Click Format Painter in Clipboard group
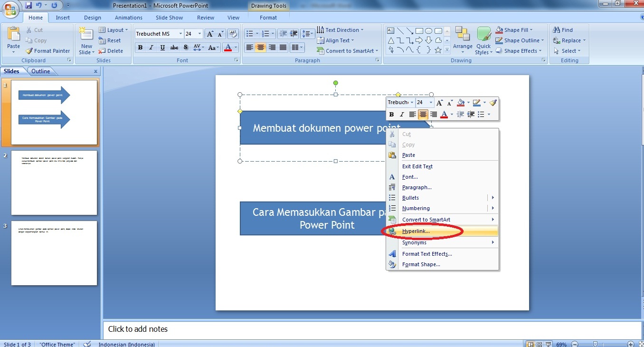 point(47,51)
